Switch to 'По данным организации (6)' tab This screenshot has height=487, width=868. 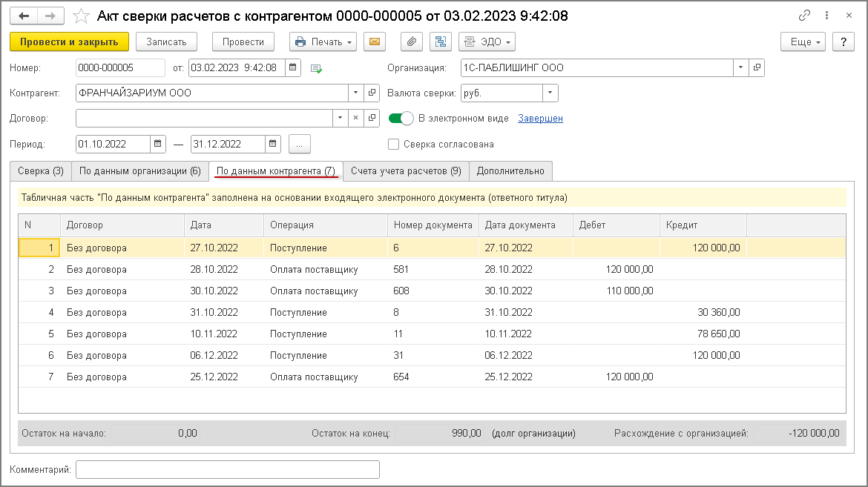click(x=139, y=171)
